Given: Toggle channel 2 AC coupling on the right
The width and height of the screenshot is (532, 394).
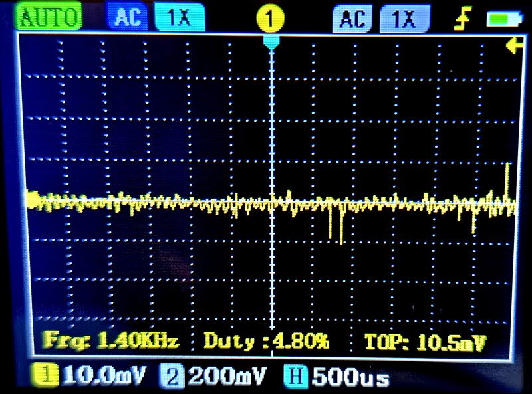Looking at the screenshot, I should tap(353, 20).
